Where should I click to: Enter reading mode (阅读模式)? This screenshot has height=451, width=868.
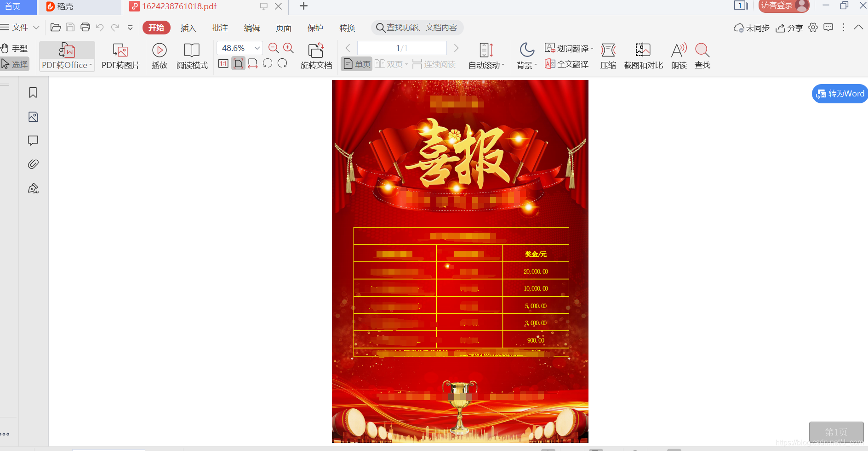click(192, 56)
